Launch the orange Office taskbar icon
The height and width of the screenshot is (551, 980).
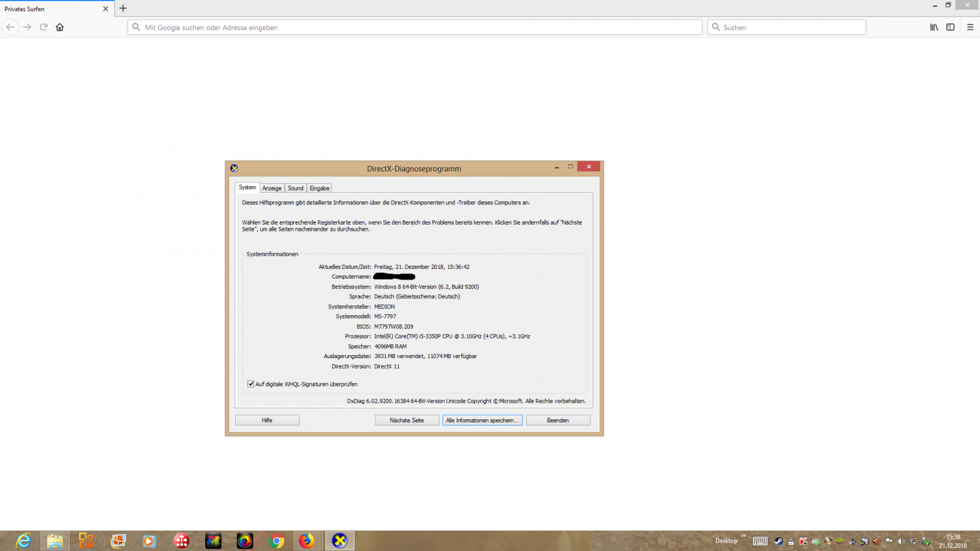(x=86, y=541)
